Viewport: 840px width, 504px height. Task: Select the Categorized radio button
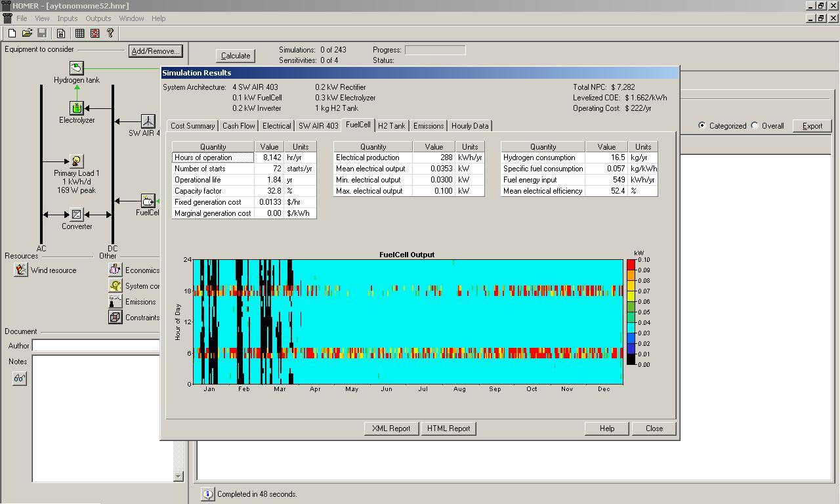coord(702,125)
